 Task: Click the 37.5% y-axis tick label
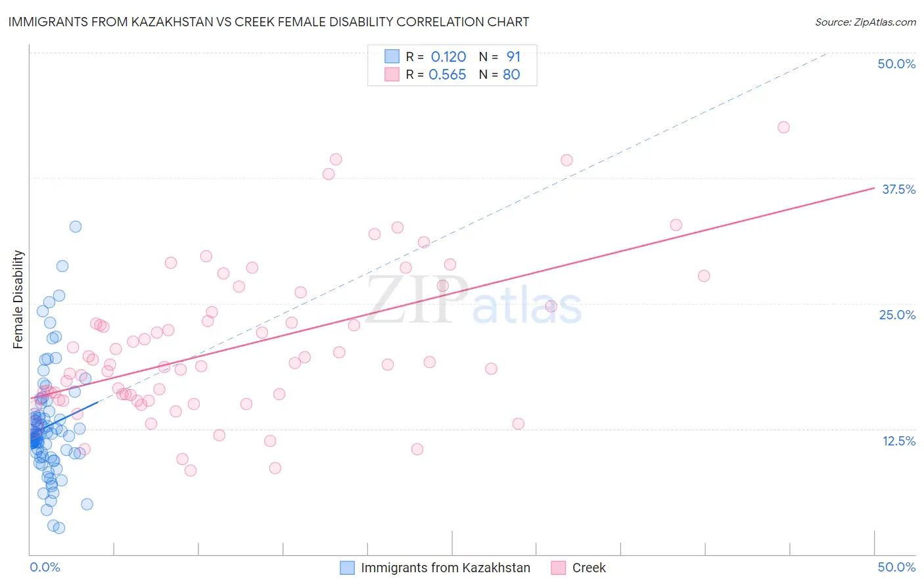898,189
